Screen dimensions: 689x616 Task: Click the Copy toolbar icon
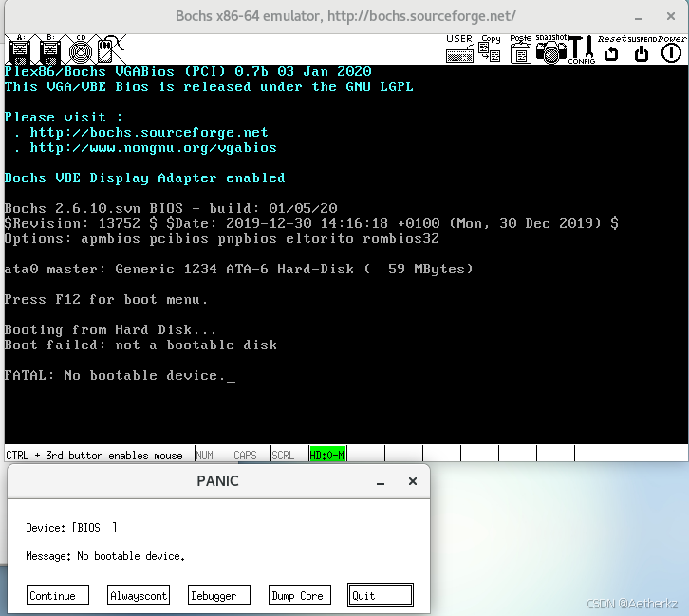point(490,48)
